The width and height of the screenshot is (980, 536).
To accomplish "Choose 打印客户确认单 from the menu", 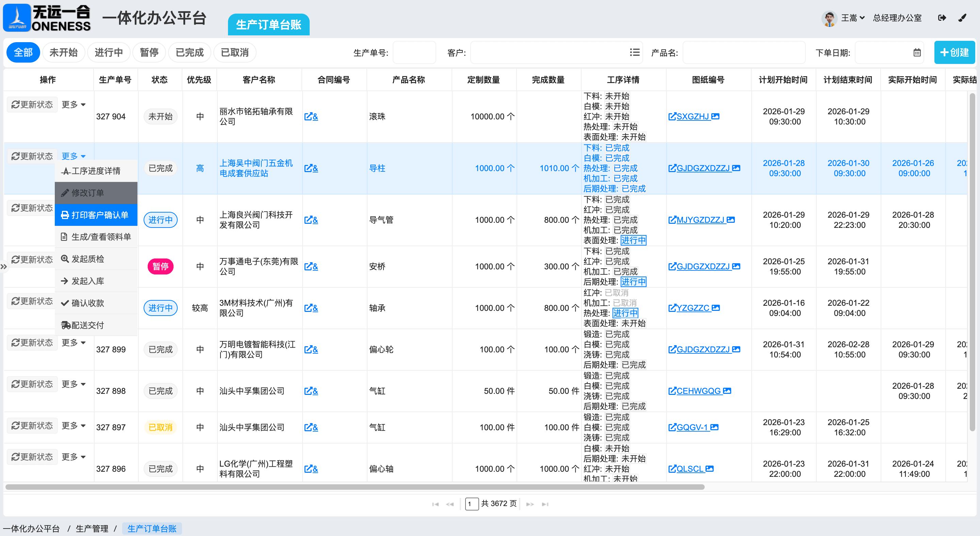I will click(96, 215).
